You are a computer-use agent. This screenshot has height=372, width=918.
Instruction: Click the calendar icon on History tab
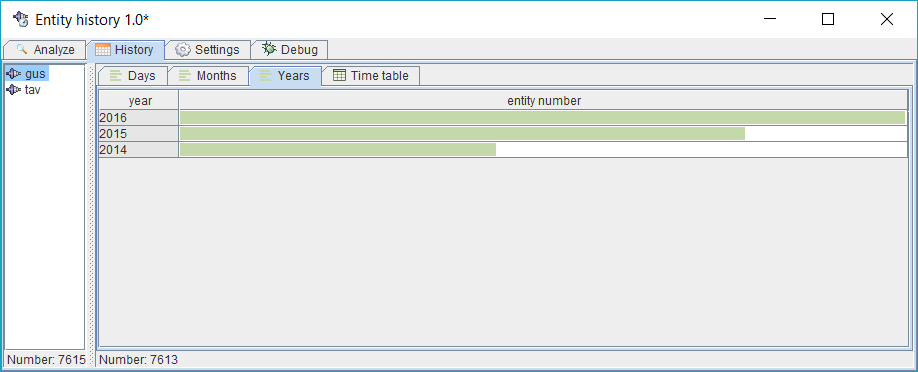[x=103, y=50]
